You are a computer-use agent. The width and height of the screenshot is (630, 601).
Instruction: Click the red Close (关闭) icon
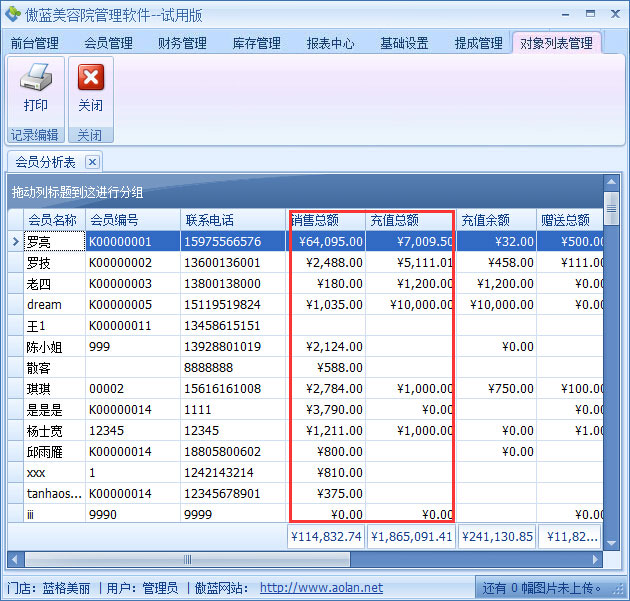pos(90,80)
